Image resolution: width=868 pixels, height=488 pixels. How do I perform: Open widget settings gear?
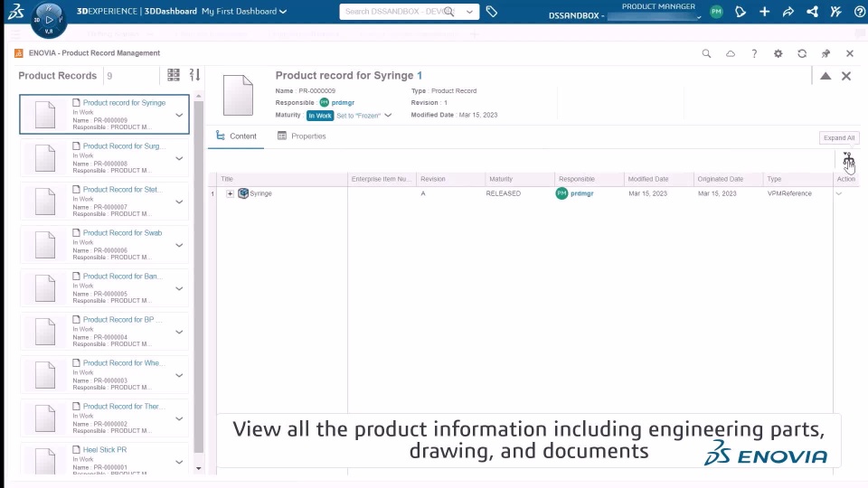(778, 53)
